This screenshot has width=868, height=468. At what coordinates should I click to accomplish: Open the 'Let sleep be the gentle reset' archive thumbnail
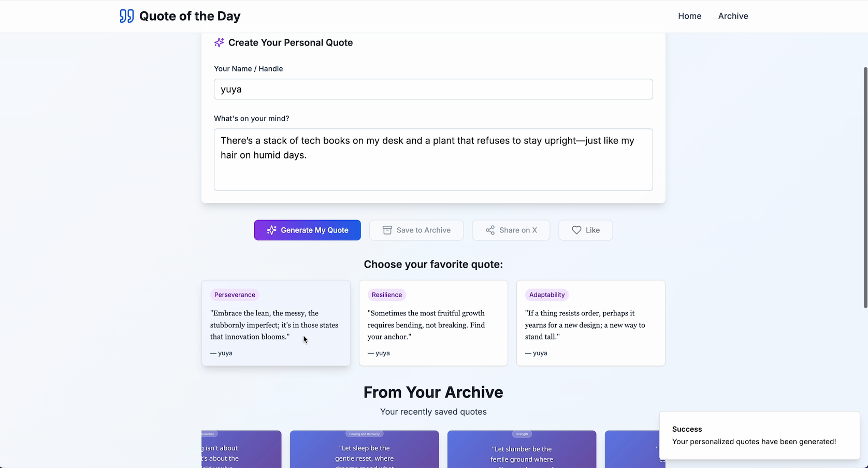pos(364,449)
